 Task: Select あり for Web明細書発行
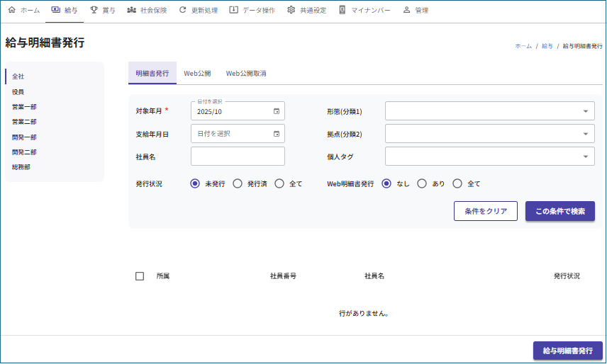coord(422,183)
